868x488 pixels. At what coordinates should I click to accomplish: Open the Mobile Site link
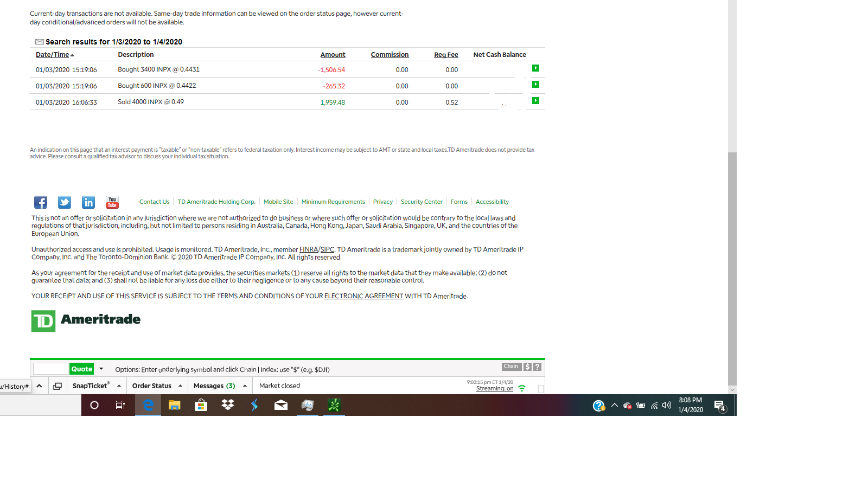pos(278,202)
